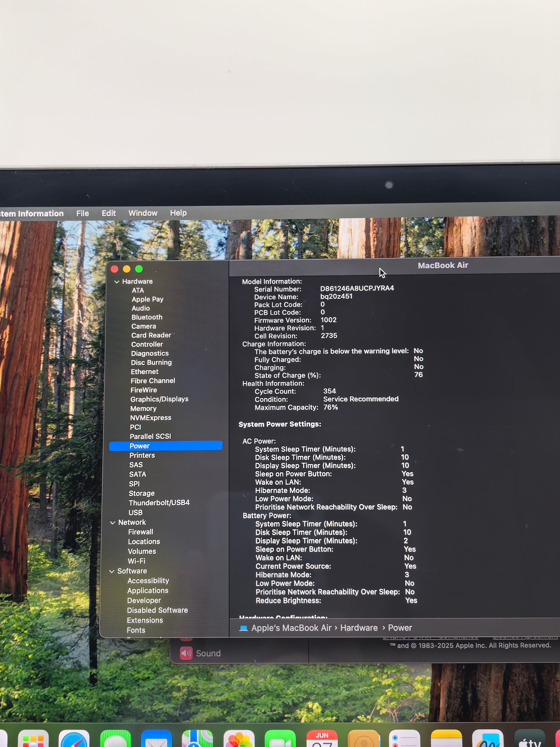
Task: Select USB in the sidebar
Action: (135, 513)
